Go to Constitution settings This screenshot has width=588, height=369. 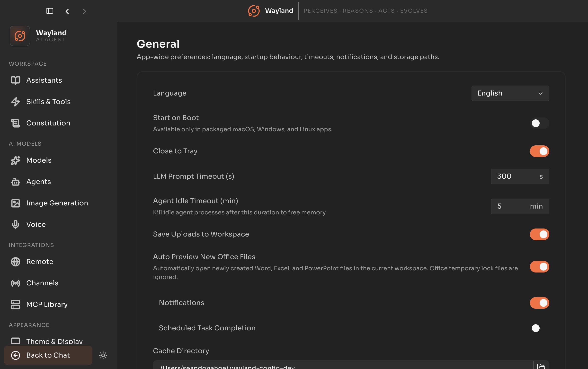point(48,123)
